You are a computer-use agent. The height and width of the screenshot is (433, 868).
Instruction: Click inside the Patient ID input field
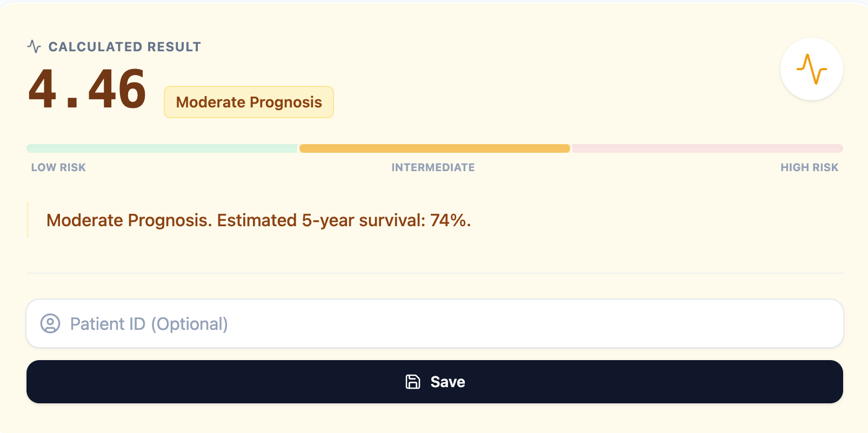[x=378, y=323]
